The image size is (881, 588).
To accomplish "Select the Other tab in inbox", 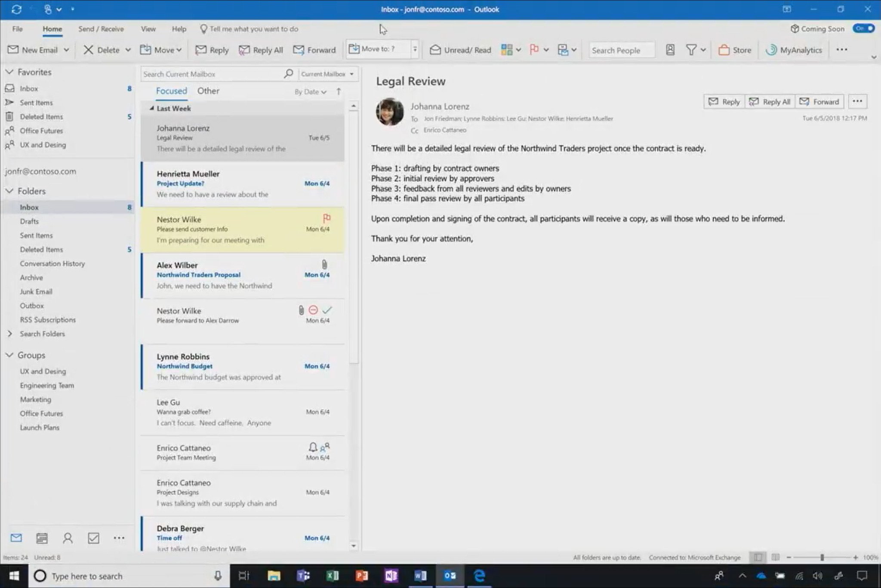I will [208, 91].
